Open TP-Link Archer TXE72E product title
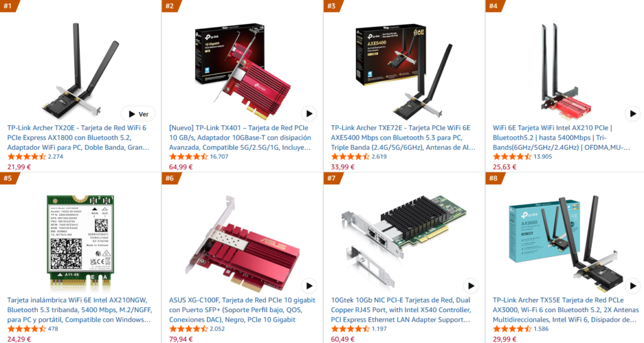 point(403,138)
